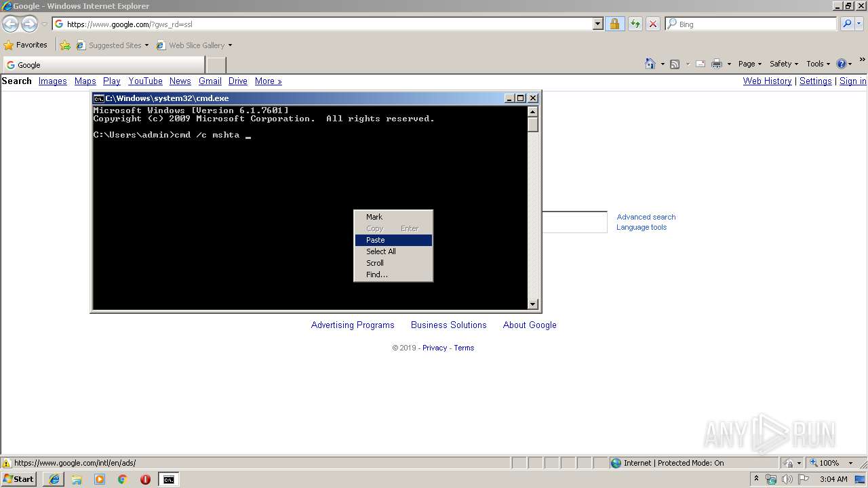This screenshot has width=868, height=488.
Task: Click the Stop loading red X icon
Action: pos(652,24)
